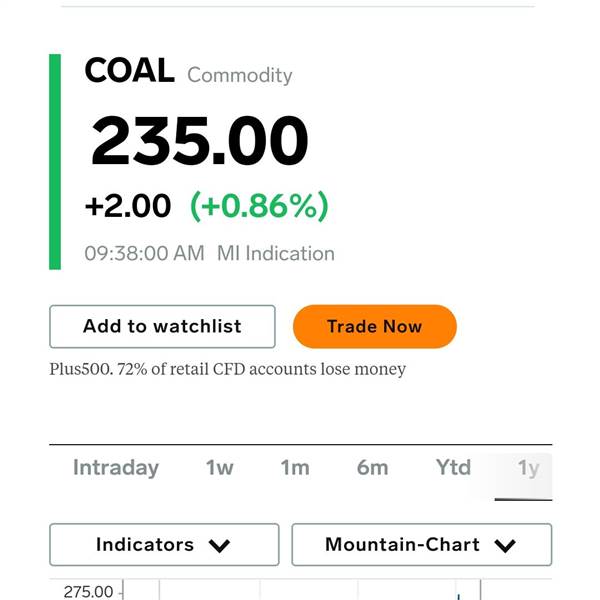Switch to the Intraday time range
The width and height of the screenshot is (600, 600).
tap(116, 468)
